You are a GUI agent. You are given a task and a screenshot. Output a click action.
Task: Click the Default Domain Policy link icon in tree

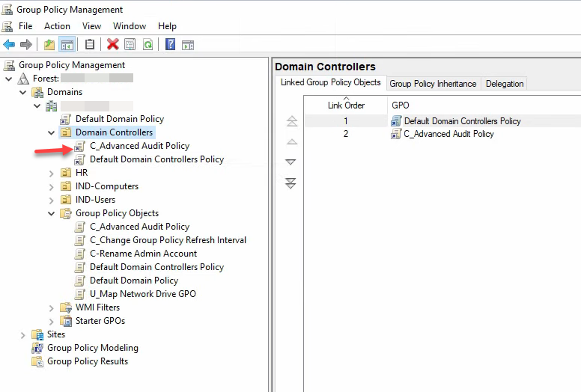coord(66,119)
